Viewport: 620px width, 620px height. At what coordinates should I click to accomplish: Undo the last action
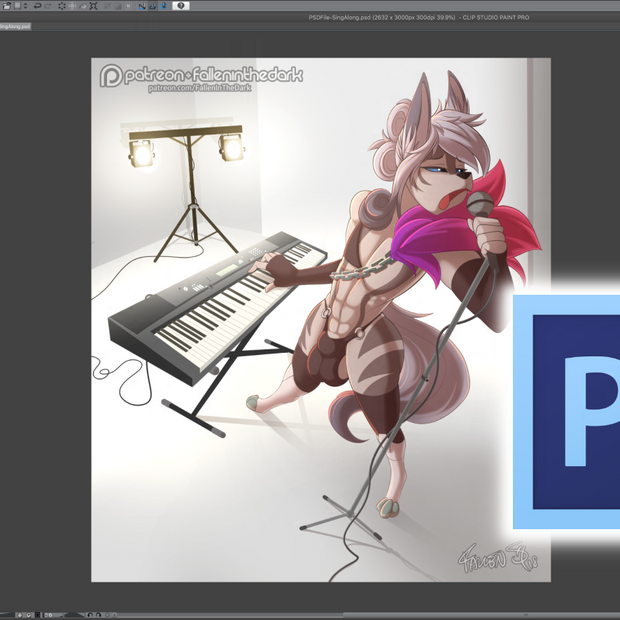(38, 6)
